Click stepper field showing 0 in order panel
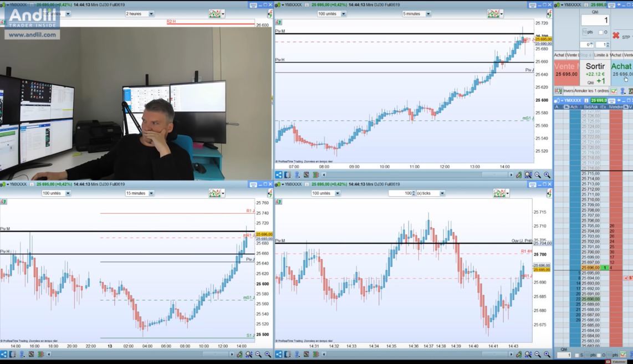The width and height of the screenshot is (633, 364). tap(587, 44)
